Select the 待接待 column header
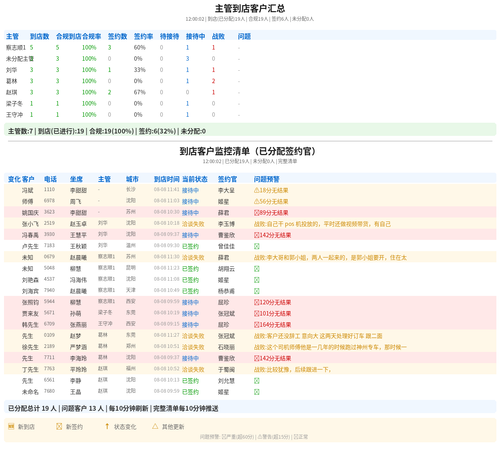 click(x=170, y=36)
